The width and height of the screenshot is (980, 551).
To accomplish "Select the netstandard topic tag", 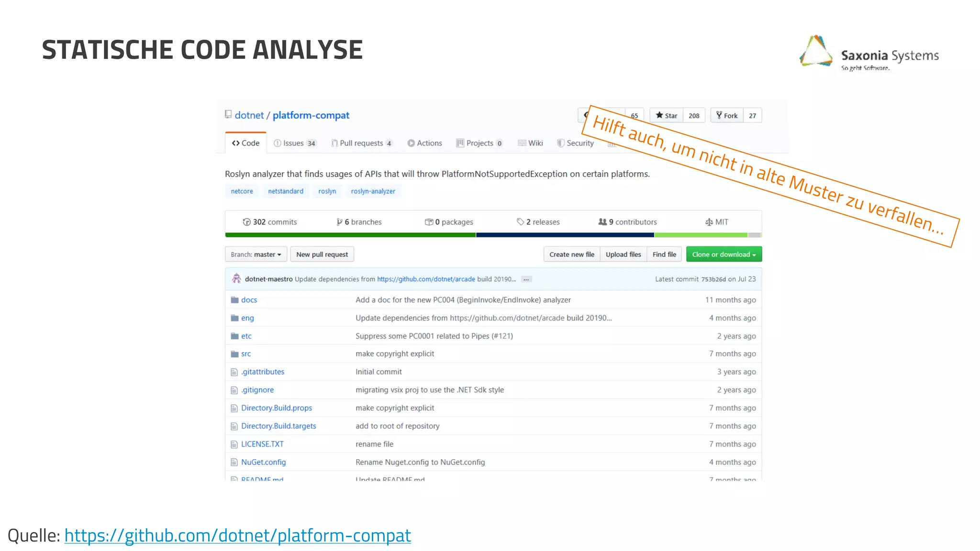I will [286, 191].
